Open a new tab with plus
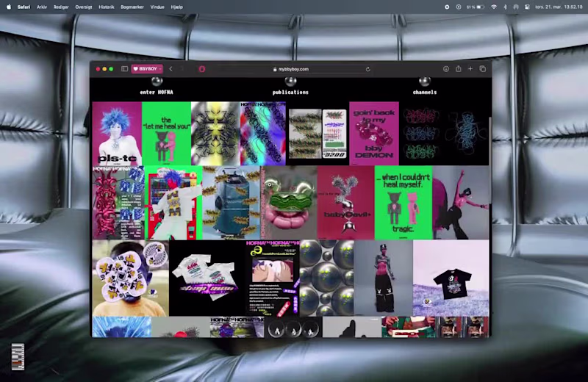The width and height of the screenshot is (588, 382). tap(470, 69)
